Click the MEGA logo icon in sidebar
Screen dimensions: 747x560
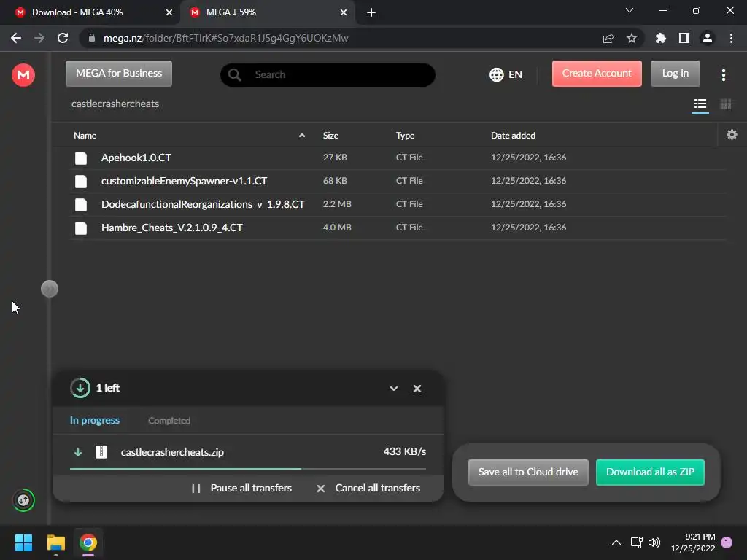click(23, 75)
